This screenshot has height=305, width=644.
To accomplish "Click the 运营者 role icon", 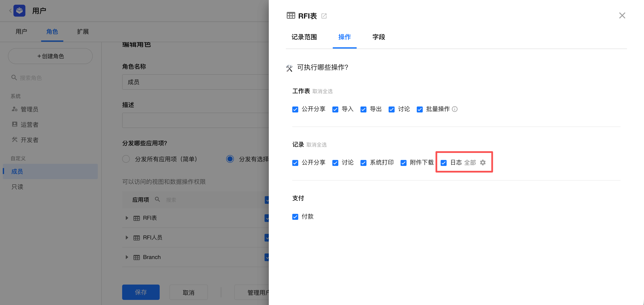I will click(14, 124).
